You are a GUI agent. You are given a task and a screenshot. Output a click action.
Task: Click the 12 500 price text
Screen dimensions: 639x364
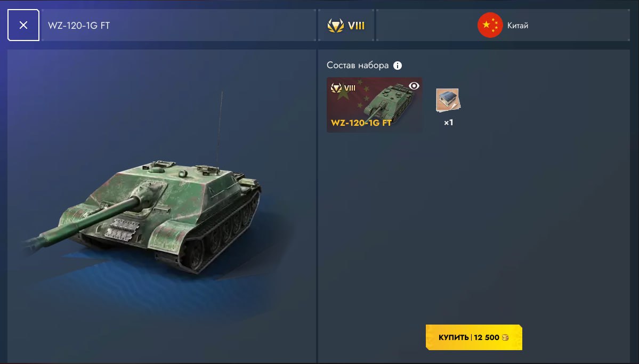(x=486, y=337)
